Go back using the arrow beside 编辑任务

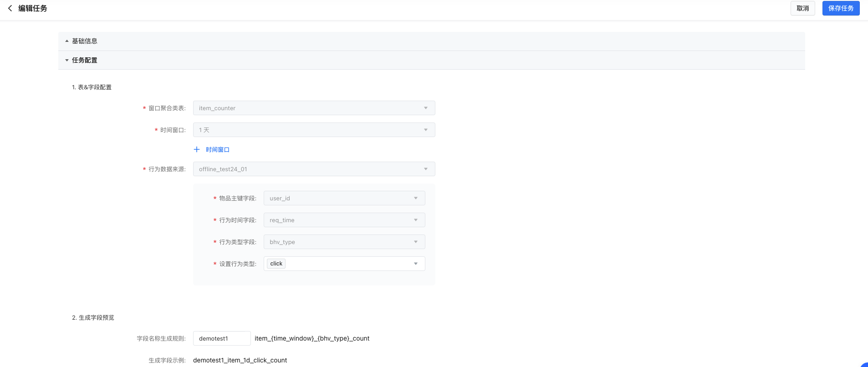coord(10,8)
